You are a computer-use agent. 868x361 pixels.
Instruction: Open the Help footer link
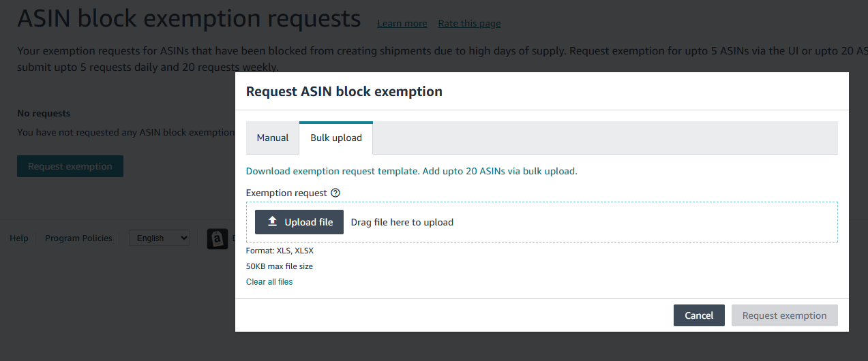coord(19,238)
